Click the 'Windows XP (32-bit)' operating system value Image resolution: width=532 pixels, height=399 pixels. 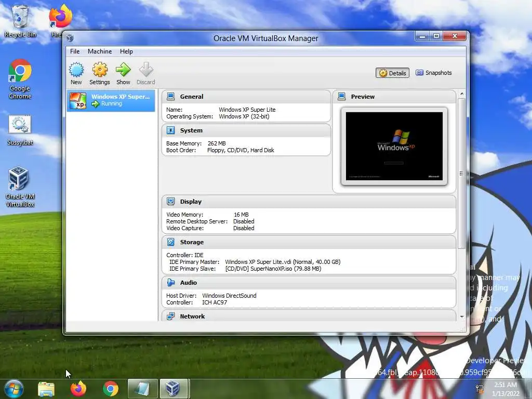tap(244, 116)
